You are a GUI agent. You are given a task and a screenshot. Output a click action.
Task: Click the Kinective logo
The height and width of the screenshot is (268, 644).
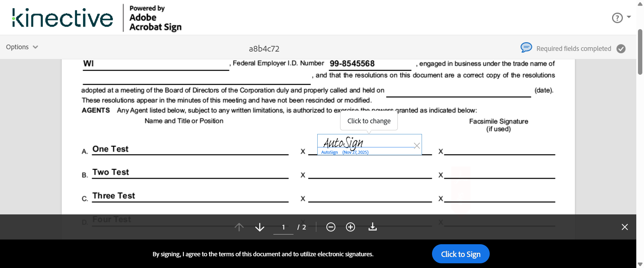(62, 18)
